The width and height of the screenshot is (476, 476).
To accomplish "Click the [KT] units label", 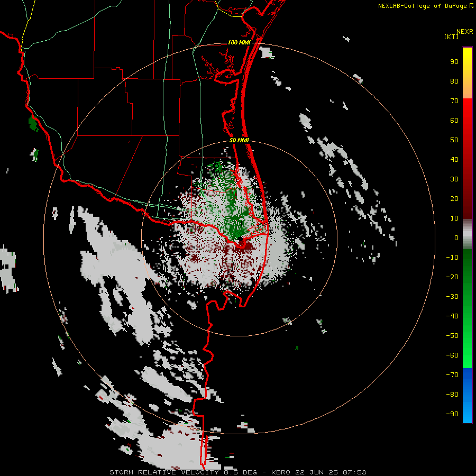I will coord(452,36).
